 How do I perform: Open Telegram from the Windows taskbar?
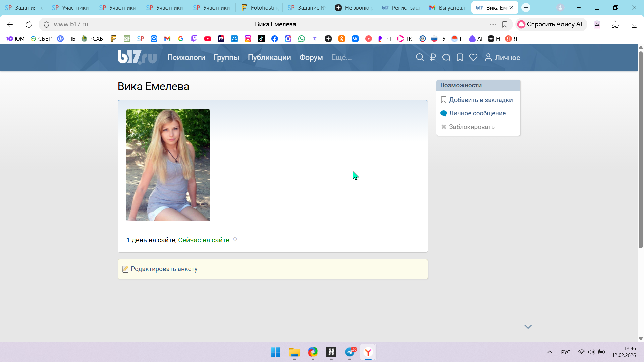(350, 352)
